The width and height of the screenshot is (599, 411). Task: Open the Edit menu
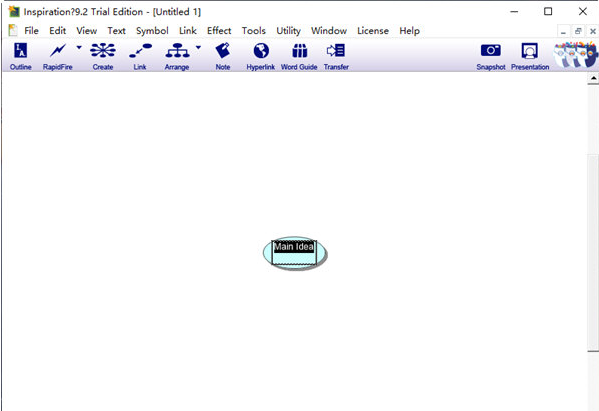(x=58, y=31)
